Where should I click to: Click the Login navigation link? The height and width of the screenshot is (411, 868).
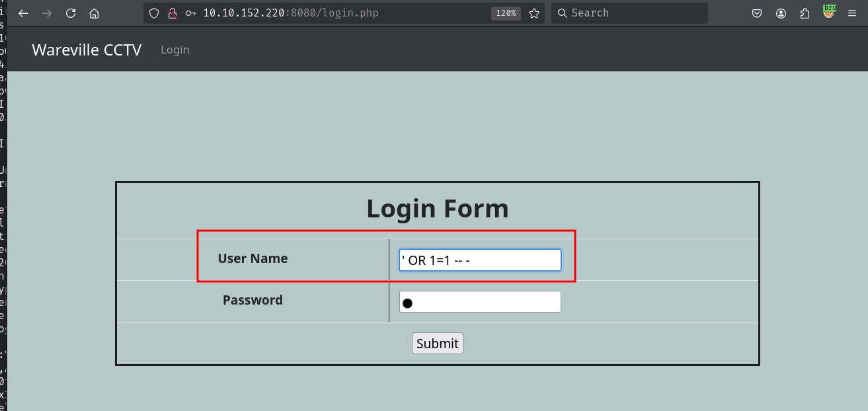pyautogui.click(x=175, y=50)
